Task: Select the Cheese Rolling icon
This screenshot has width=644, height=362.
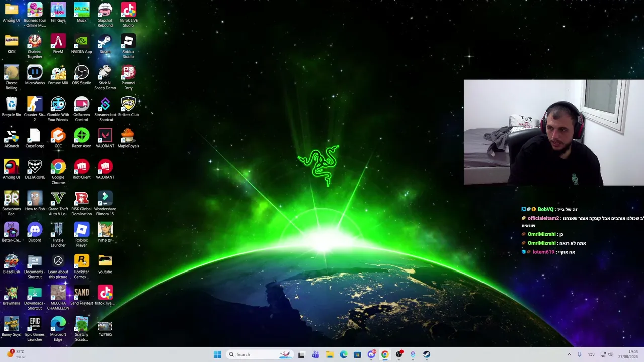Action: point(11,77)
